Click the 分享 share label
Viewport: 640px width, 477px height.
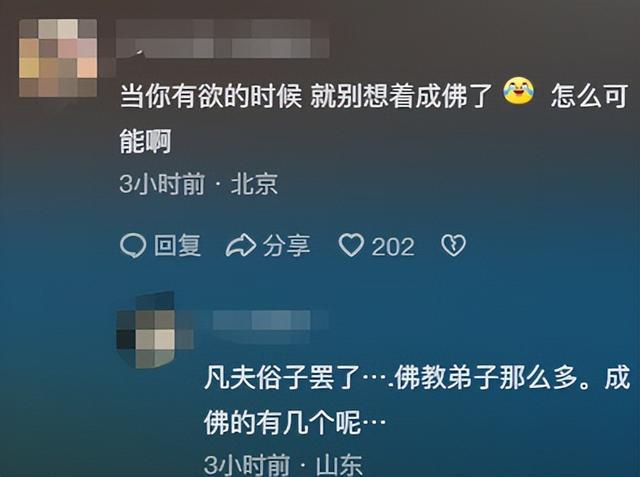pyautogui.click(x=287, y=246)
